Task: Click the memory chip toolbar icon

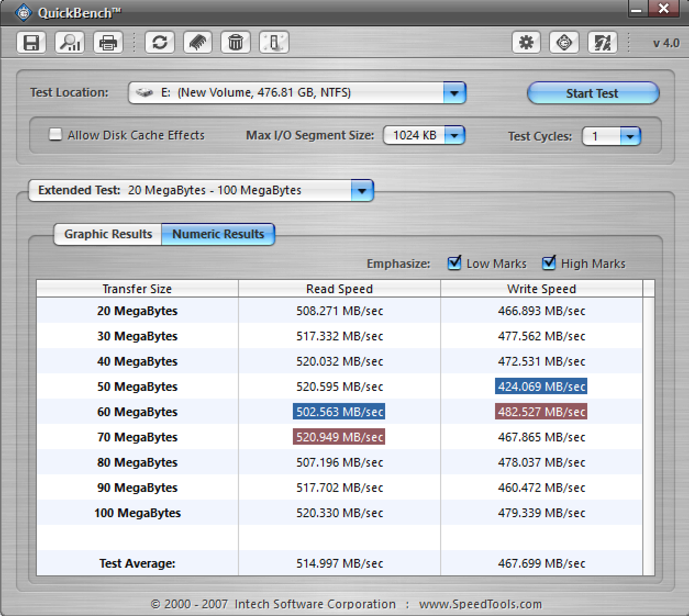Action: [198, 42]
